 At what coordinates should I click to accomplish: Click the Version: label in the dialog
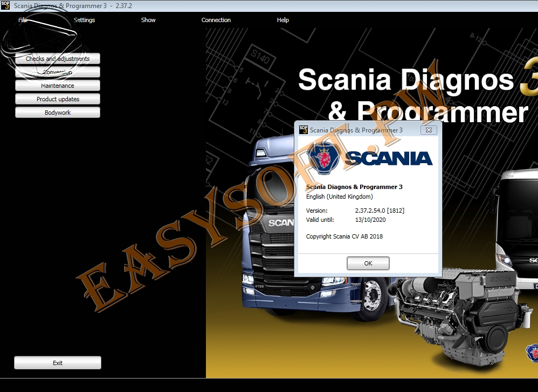(x=316, y=211)
